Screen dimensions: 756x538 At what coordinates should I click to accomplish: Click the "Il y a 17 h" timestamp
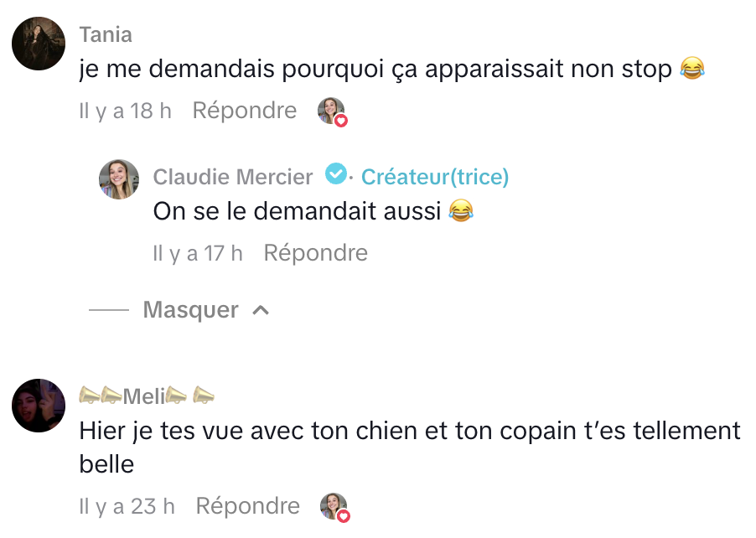[198, 252]
